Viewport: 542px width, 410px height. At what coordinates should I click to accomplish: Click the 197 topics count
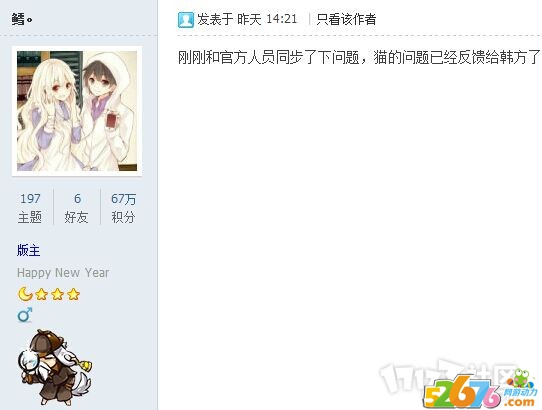30,198
